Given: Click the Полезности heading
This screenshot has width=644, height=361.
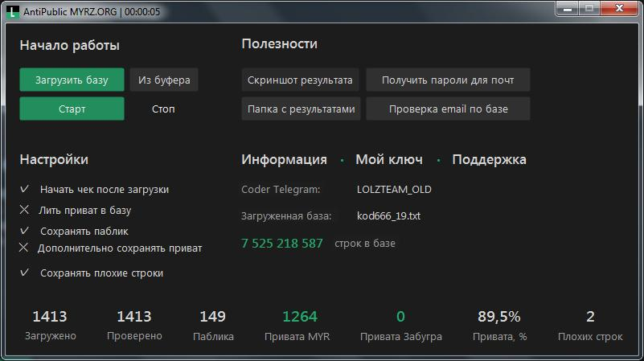Looking at the screenshot, I should click(279, 43).
